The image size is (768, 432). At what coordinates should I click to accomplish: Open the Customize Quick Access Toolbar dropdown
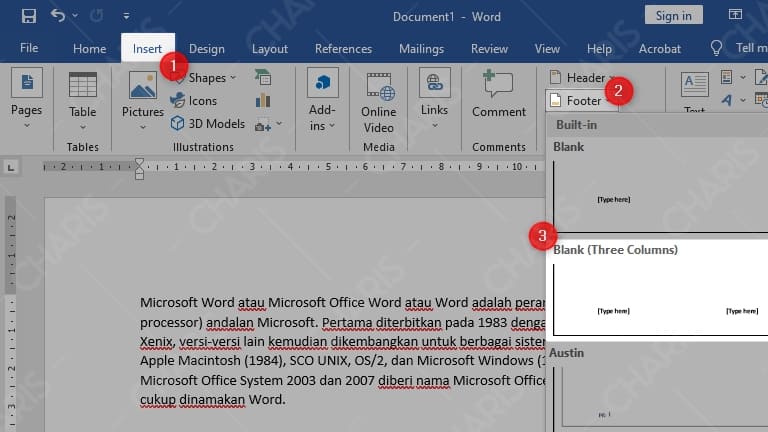(126, 16)
